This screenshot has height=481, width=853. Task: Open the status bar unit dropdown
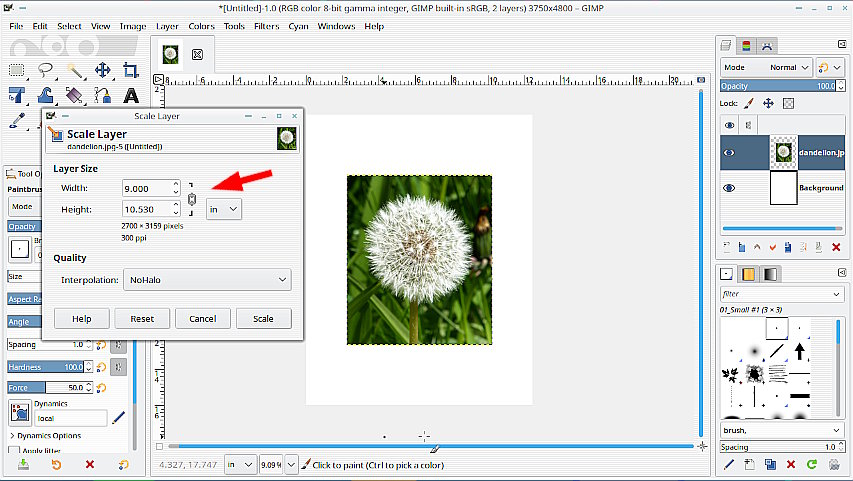(x=240, y=465)
